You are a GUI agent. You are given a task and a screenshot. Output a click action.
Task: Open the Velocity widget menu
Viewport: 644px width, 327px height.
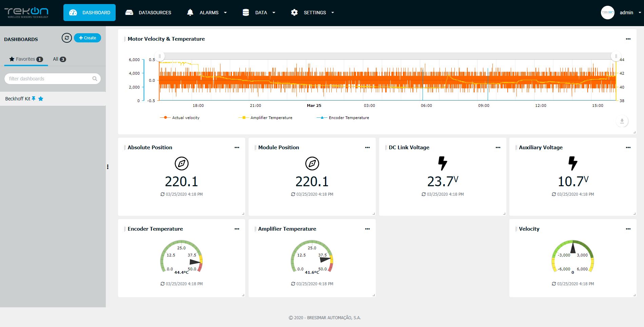click(x=628, y=229)
